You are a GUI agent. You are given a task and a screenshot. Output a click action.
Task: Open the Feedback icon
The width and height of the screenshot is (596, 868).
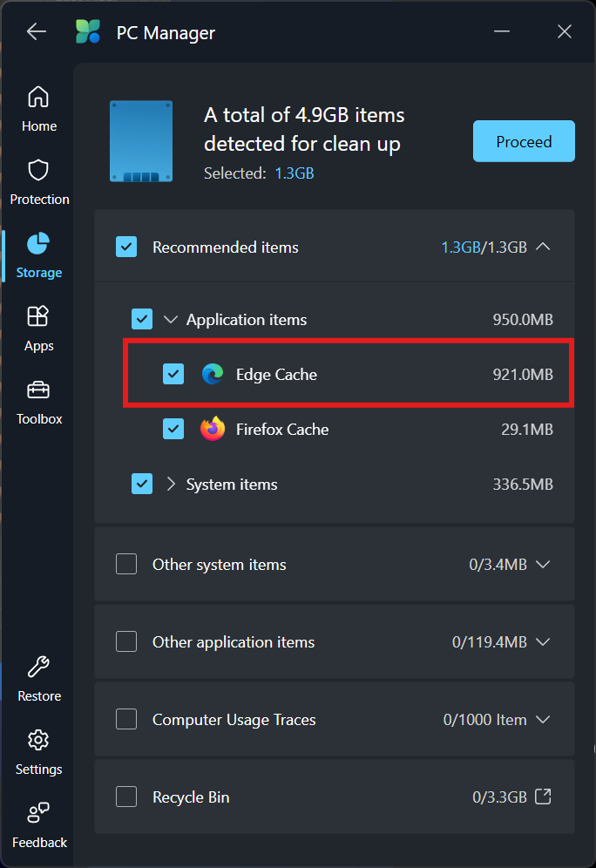tap(38, 814)
